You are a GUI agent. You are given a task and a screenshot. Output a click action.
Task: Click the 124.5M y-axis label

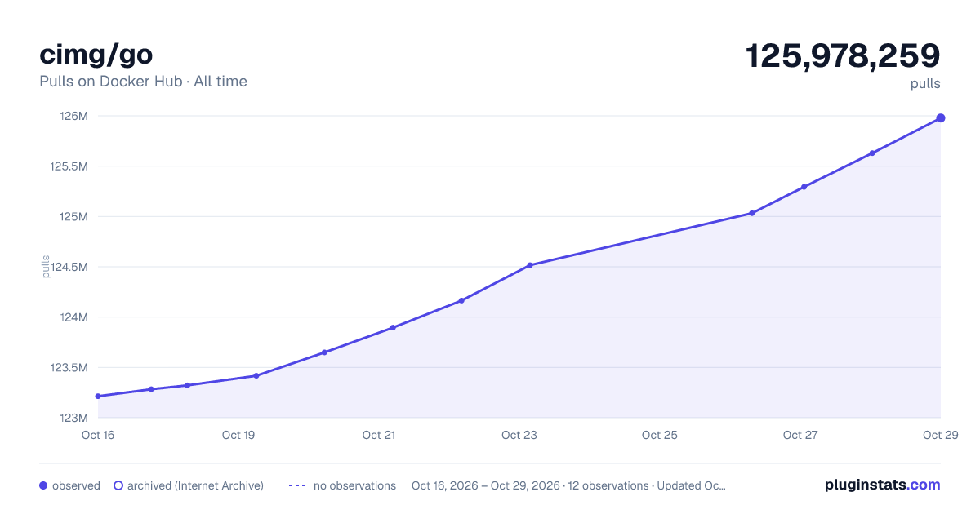[69, 267]
